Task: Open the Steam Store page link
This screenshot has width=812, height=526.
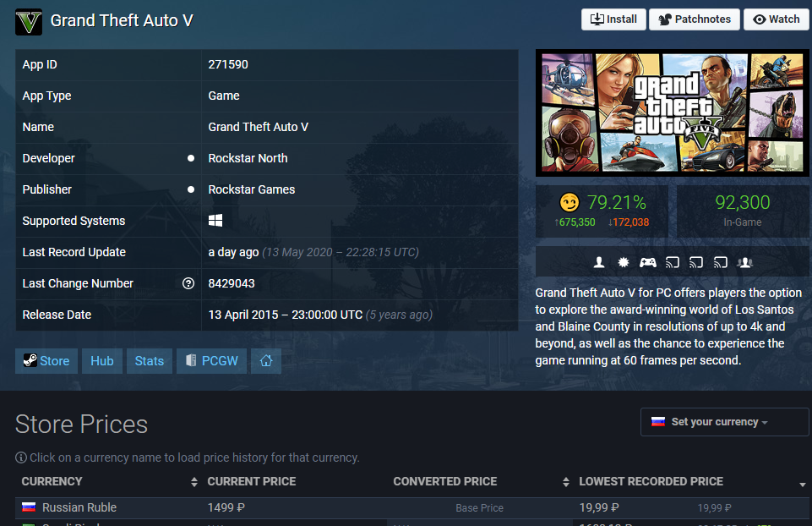Action: point(46,361)
